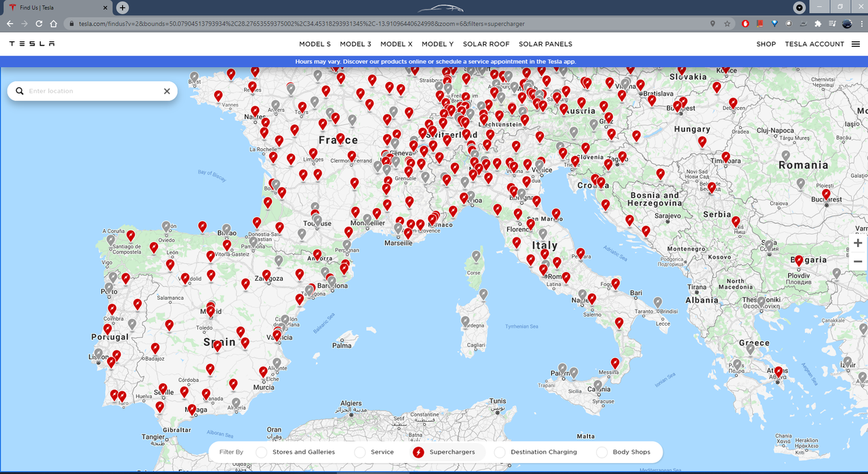
Task: Bookmark this page with the star icon
Action: coord(727,24)
